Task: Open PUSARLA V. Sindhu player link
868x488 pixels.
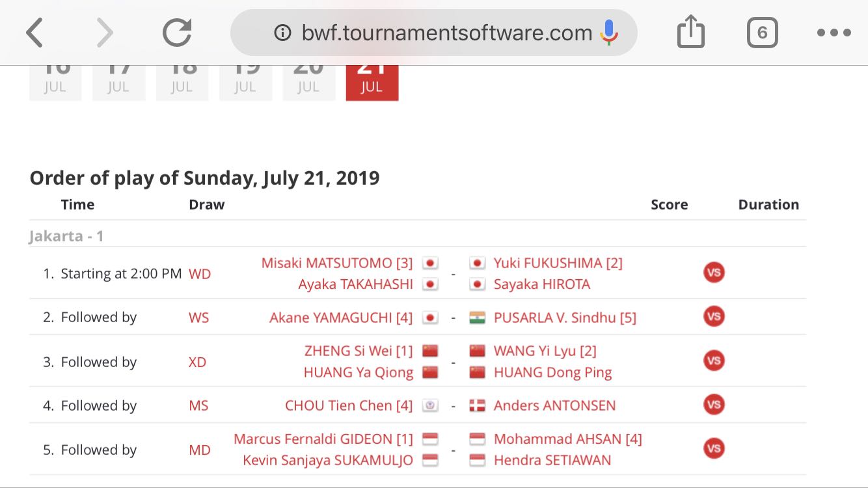Action: click(565, 318)
